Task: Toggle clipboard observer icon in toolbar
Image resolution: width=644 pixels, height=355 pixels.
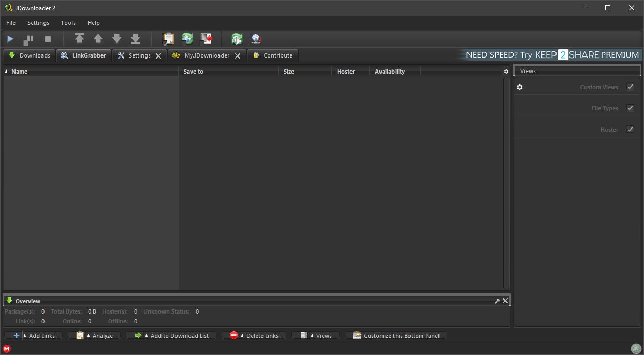Action: 168,39
